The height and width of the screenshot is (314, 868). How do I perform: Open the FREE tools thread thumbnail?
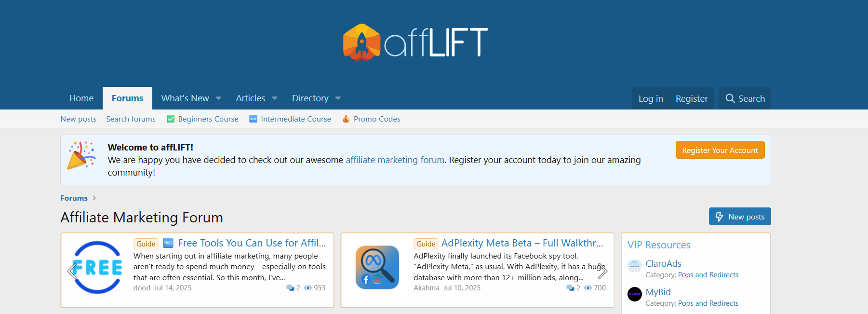[98, 268]
